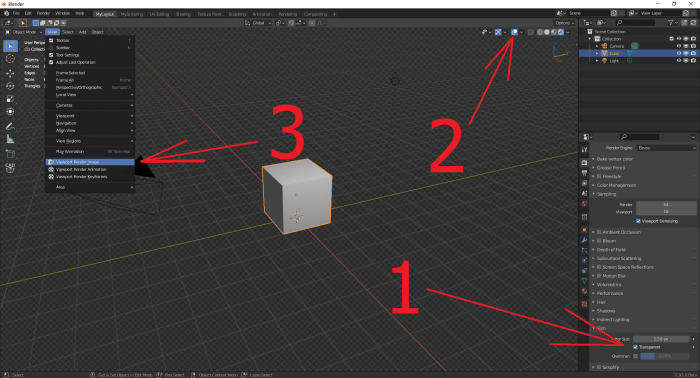
Task: Open the Options dropdown in viewport header
Action: [564, 23]
